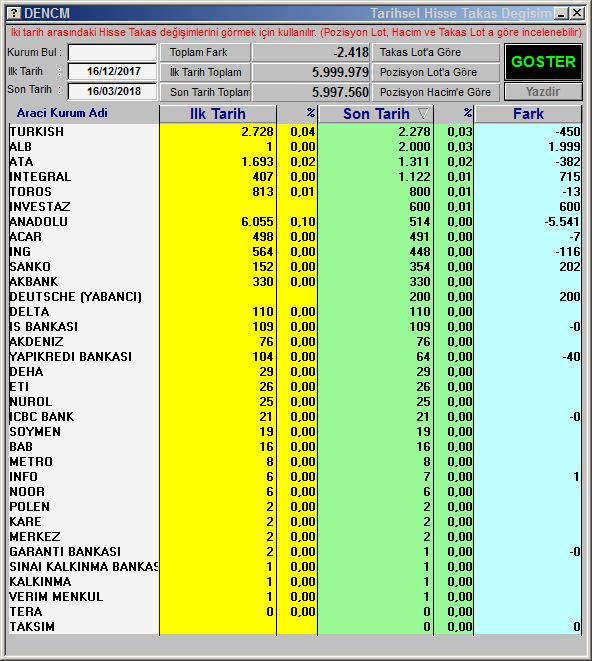Click the Toplam Fark label
Screen dimensions: 592x661
pos(198,52)
